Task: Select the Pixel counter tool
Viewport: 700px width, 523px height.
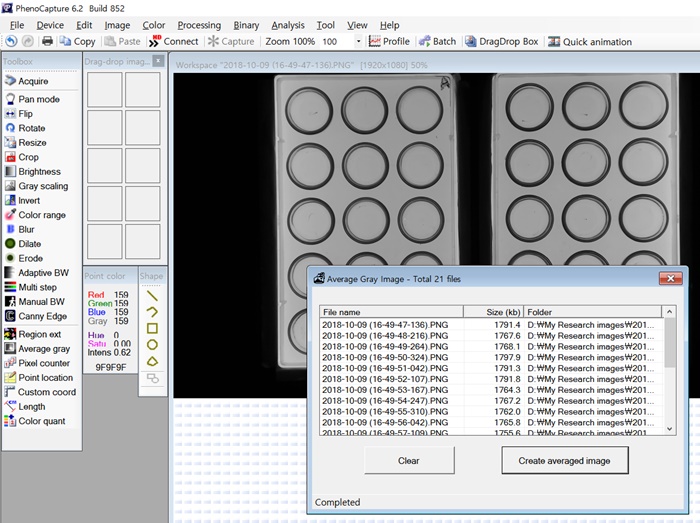Action: (43, 363)
